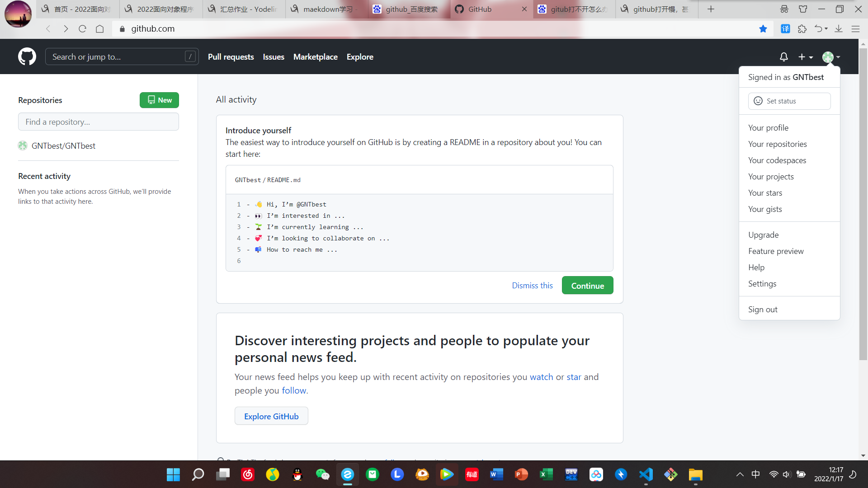Select Your repositories from user menu

pos(777,144)
